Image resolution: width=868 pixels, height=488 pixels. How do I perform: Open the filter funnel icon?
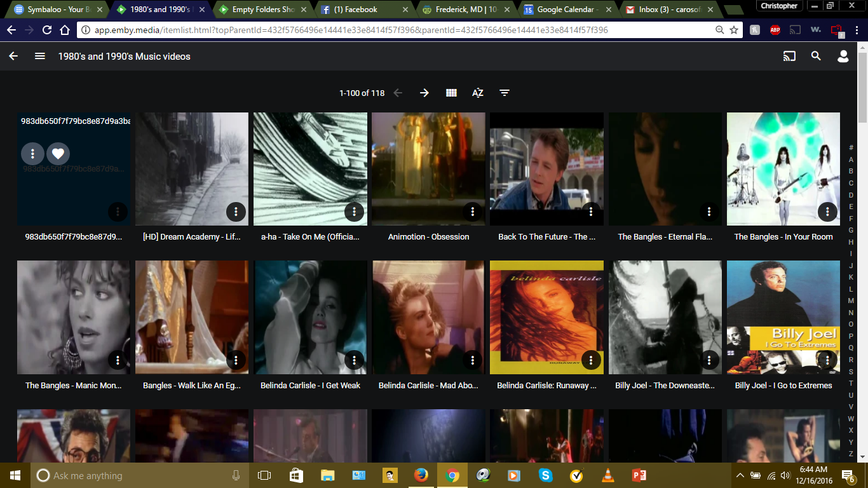pos(504,93)
